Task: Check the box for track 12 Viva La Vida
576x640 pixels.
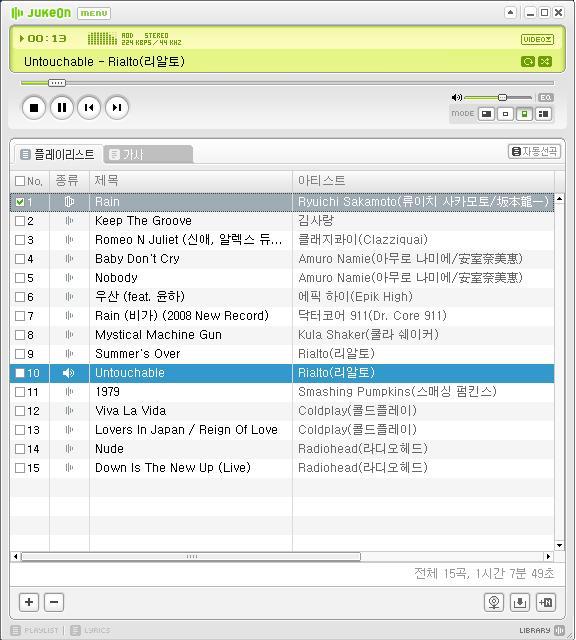Action: coord(20,411)
